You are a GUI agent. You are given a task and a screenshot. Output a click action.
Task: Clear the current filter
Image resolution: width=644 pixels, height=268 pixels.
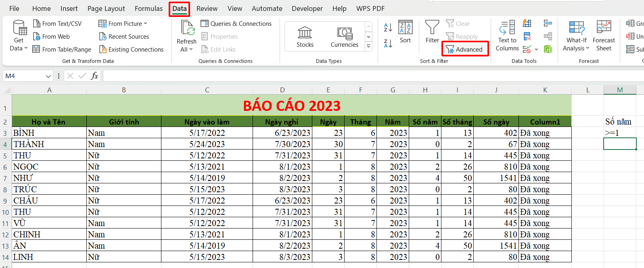coord(458,24)
